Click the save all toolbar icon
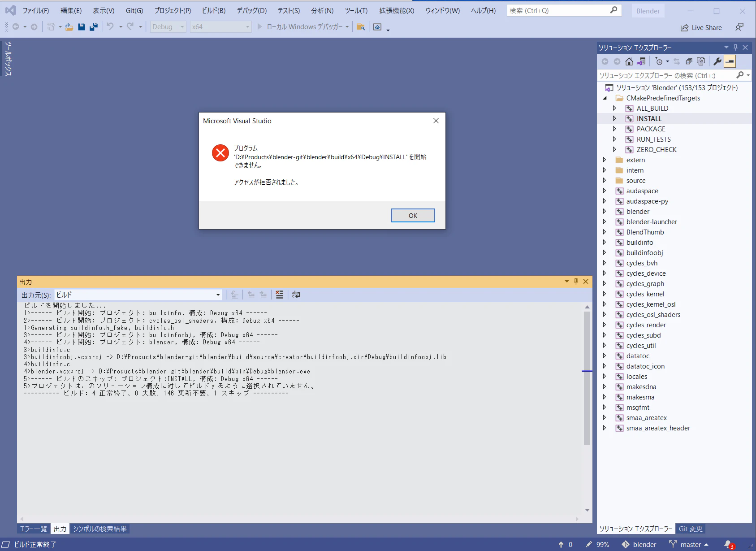This screenshot has height=551, width=756. (x=93, y=27)
